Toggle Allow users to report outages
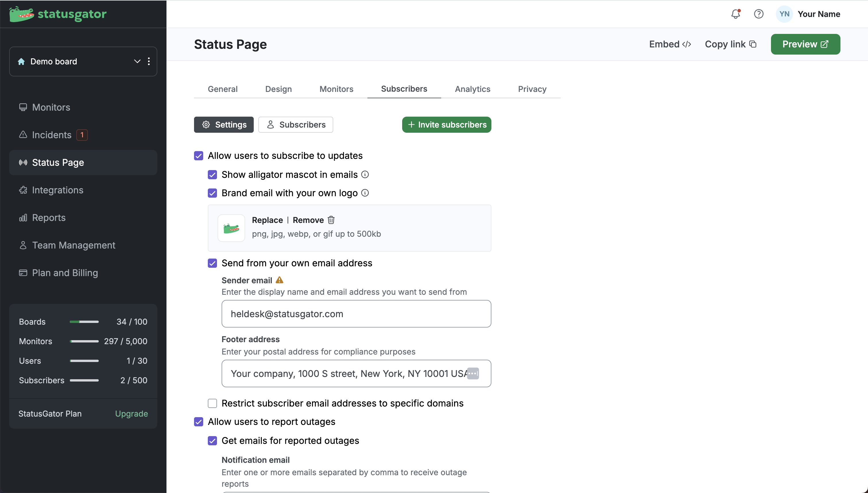The height and width of the screenshot is (493, 868). click(199, 422)
